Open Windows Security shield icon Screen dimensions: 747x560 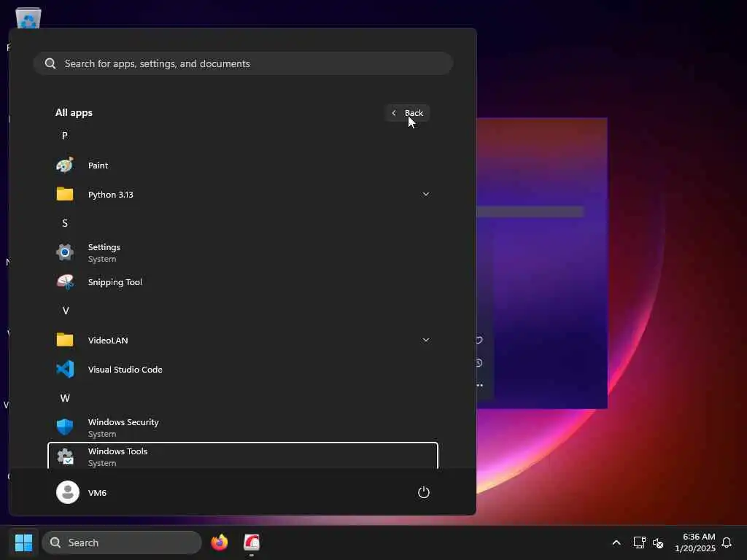[65, 427]
